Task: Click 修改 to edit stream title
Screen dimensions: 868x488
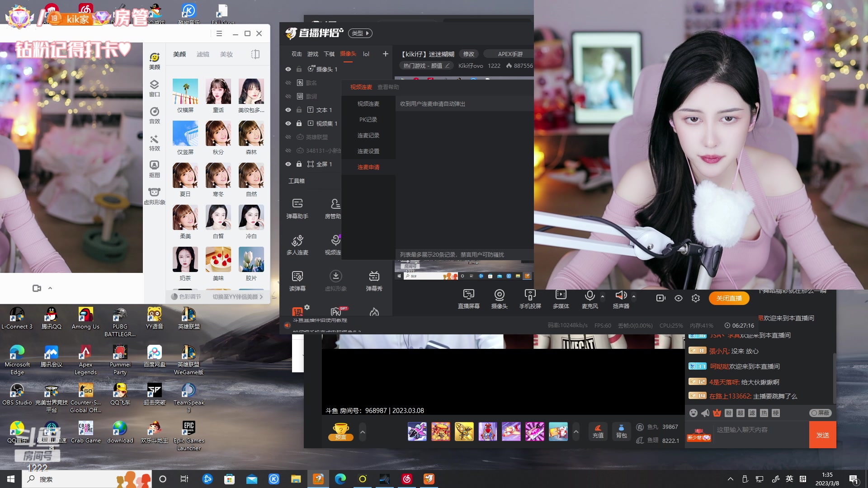Action: point(469,54)
